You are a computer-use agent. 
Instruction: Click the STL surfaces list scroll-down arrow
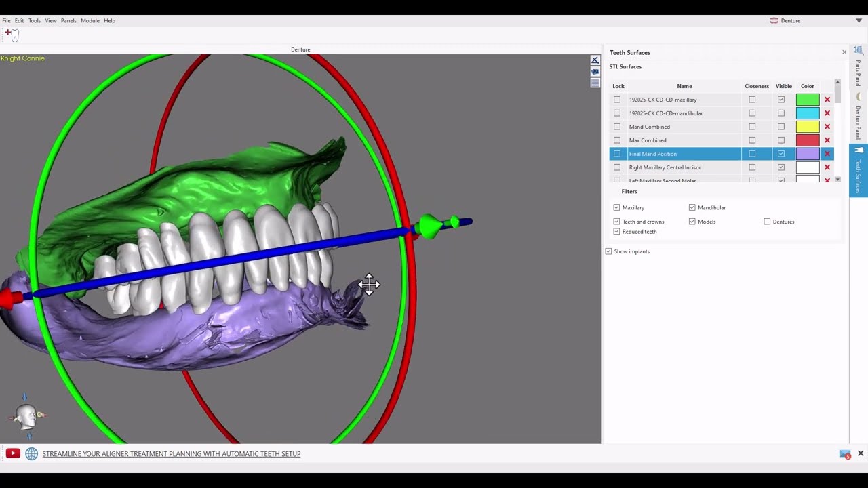pyautogui.click(x=837, y=180)
